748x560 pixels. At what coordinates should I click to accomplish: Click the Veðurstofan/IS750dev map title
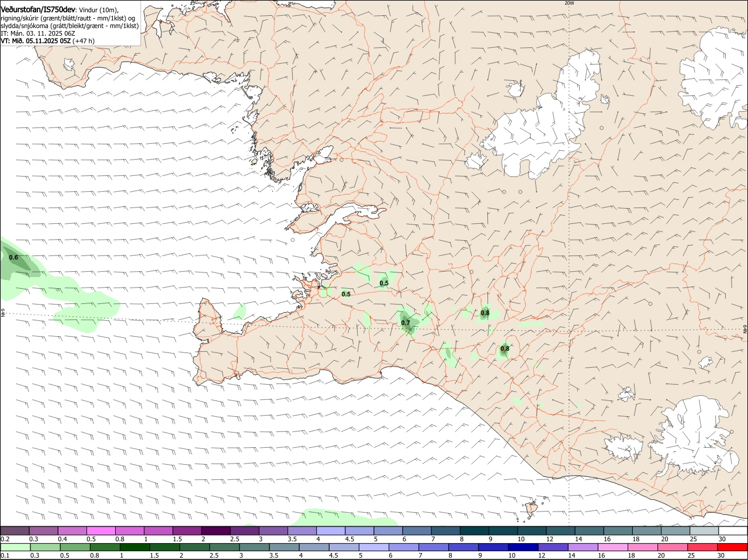coord(38,9)
